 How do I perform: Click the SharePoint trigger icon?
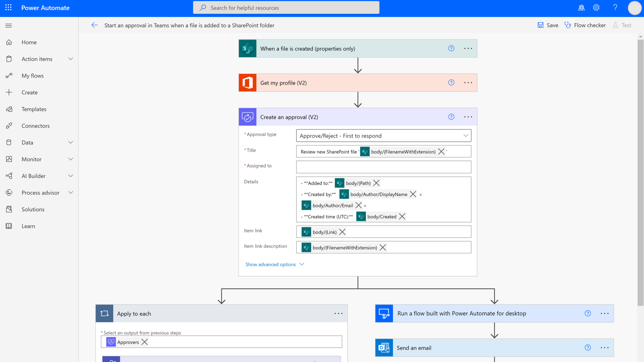click(247, 48)
